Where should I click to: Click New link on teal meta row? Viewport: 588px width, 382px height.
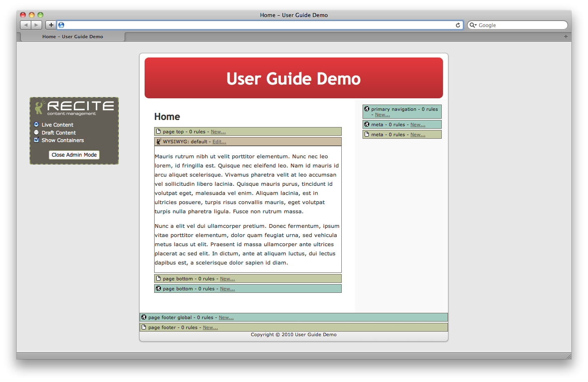click(x=418, y=125)
